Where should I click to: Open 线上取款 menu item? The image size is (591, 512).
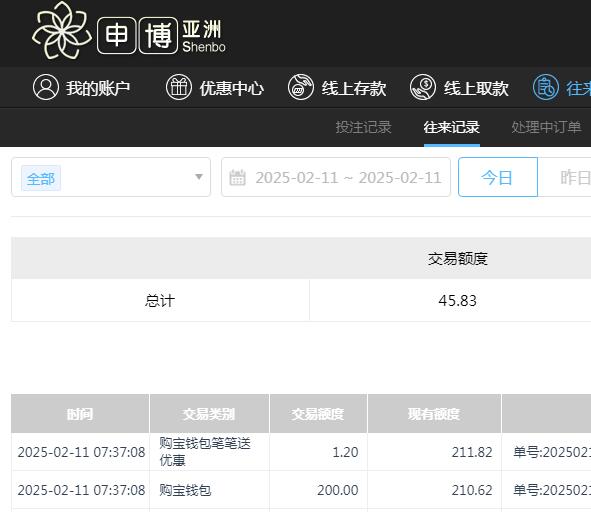point(476,88)
